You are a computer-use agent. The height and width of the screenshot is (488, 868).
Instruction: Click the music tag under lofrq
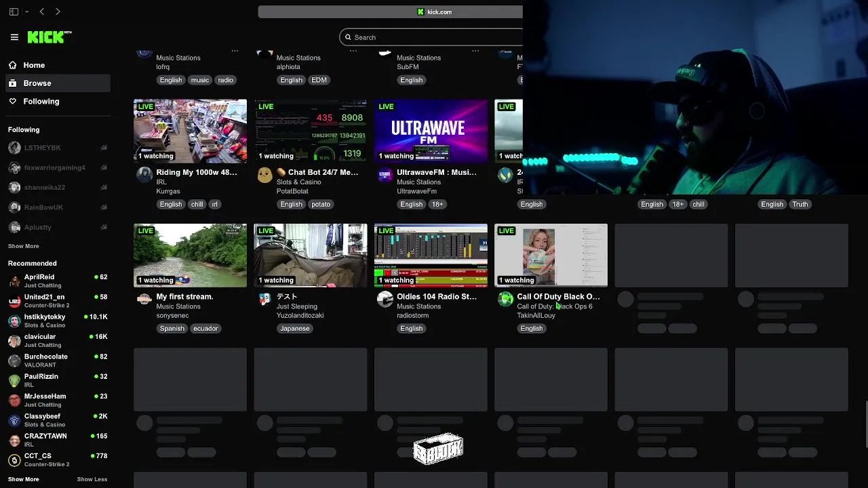tap(200, 80)
